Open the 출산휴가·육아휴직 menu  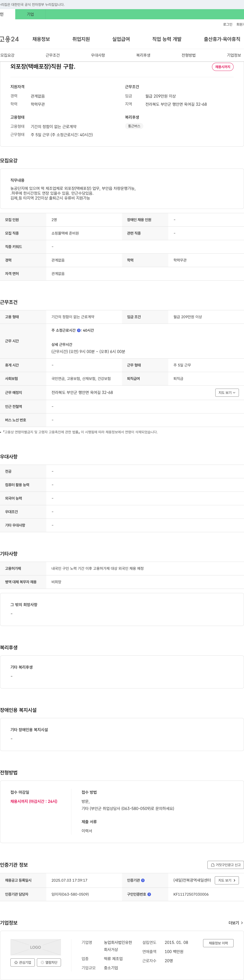[222, 39]
